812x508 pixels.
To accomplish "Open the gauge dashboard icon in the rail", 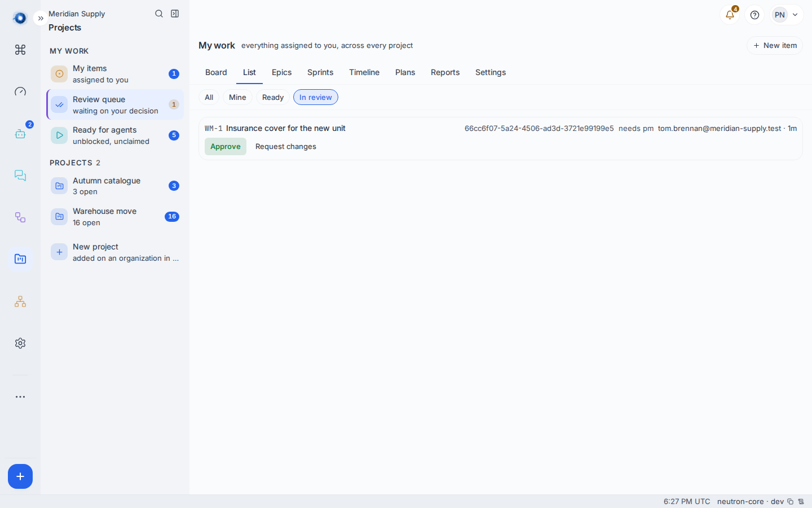I will [20, 91].
